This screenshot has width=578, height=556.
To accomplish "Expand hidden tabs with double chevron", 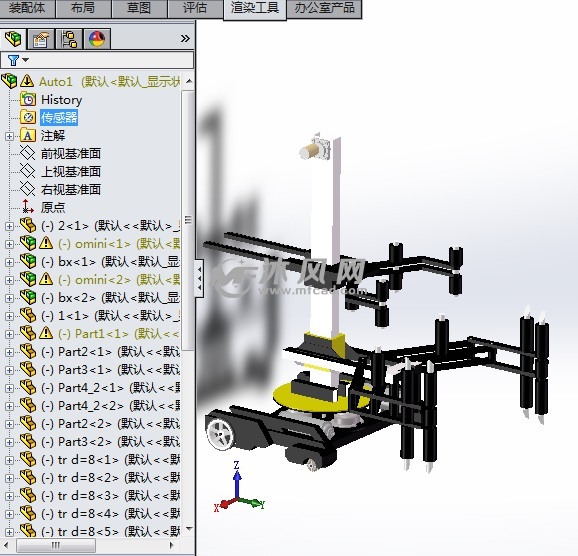I will [185, 38].
